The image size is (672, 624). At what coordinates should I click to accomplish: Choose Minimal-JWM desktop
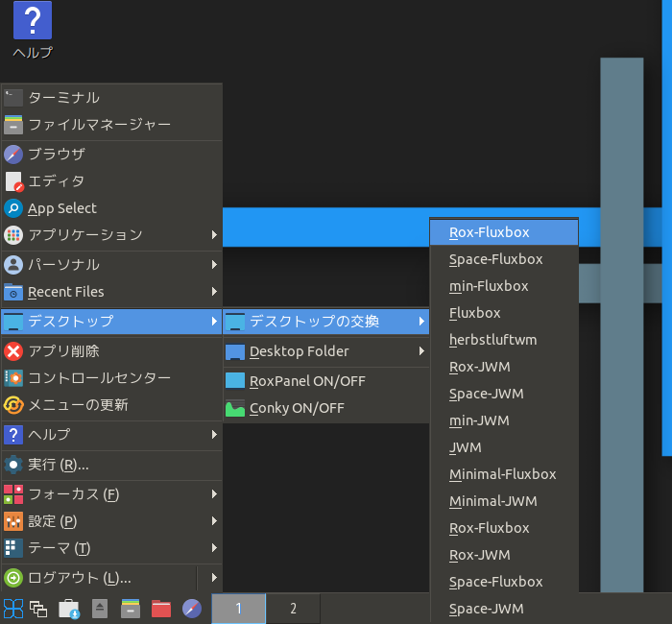(x=504, y=501)
